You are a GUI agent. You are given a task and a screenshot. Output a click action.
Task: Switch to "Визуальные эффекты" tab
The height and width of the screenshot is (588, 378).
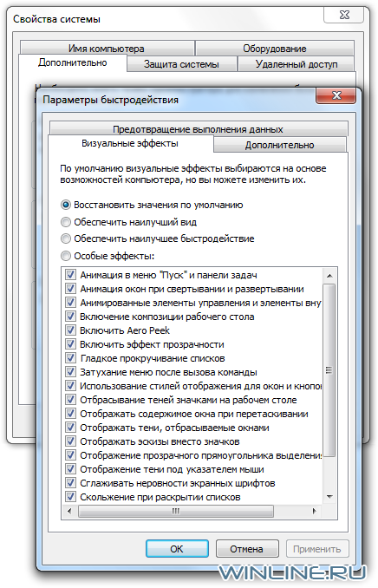[130, 143]
